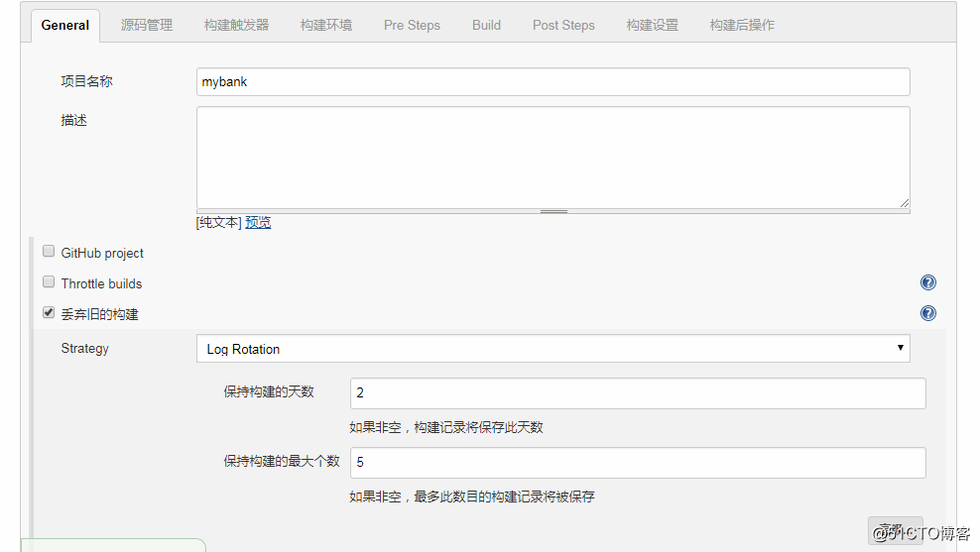Uncheck the 丢弃旧的构建 checkbox

[49, 313]
